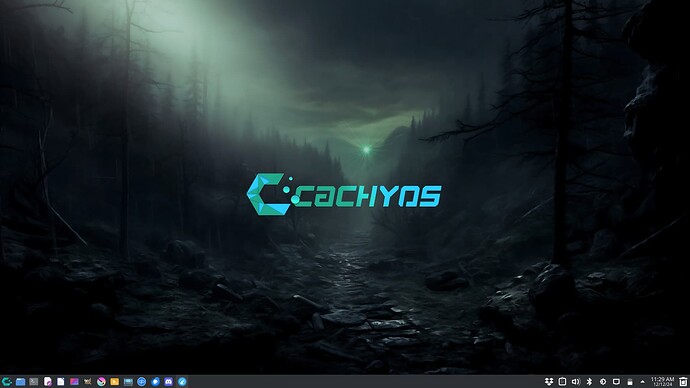
Task: Open the removable storage device tray icon
Action: coord(630,381)
